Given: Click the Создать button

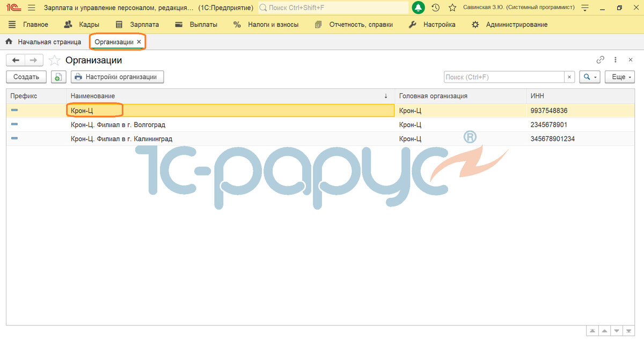Looking at the screenshot, I should click(x=26, y=77).
